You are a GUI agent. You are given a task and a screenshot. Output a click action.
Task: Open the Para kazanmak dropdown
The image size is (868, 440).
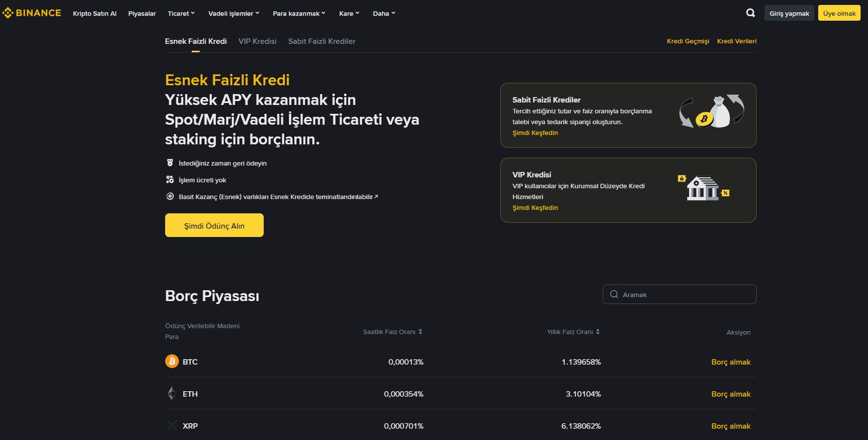point(299,13)
